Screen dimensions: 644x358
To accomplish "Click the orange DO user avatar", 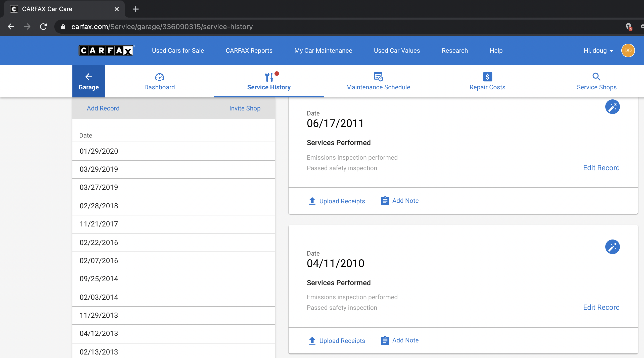I will pyautogui.click(x=628, y=50).
